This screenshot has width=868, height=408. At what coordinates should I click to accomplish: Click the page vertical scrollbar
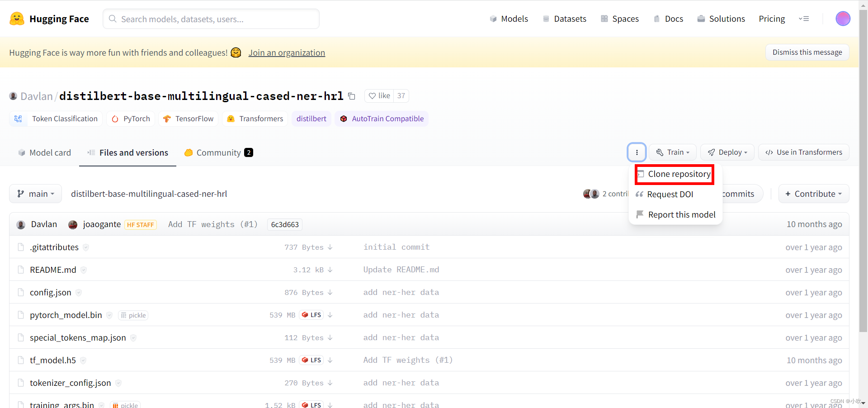pos(863,172)
